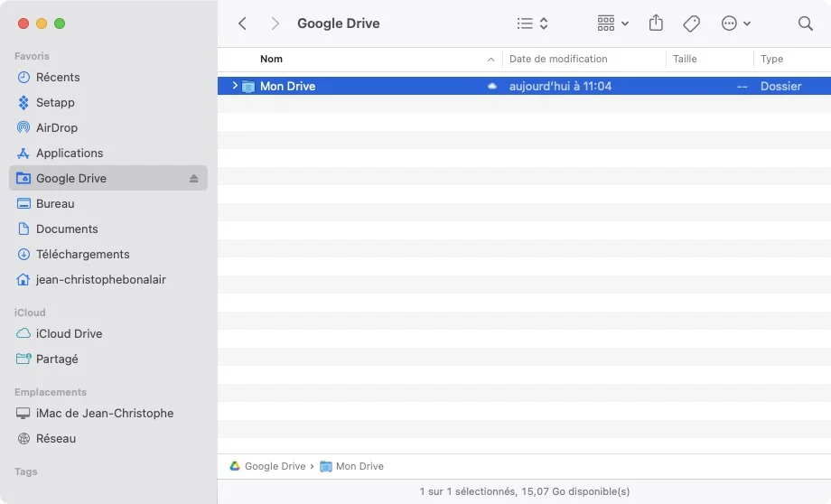Select Google Drive in the sidebar

pos(108,178)
